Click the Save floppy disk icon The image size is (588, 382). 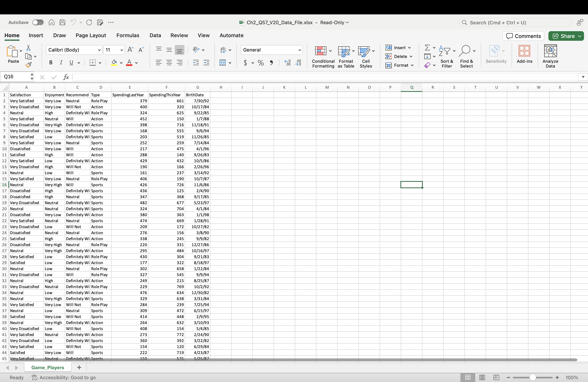point(62,22)
